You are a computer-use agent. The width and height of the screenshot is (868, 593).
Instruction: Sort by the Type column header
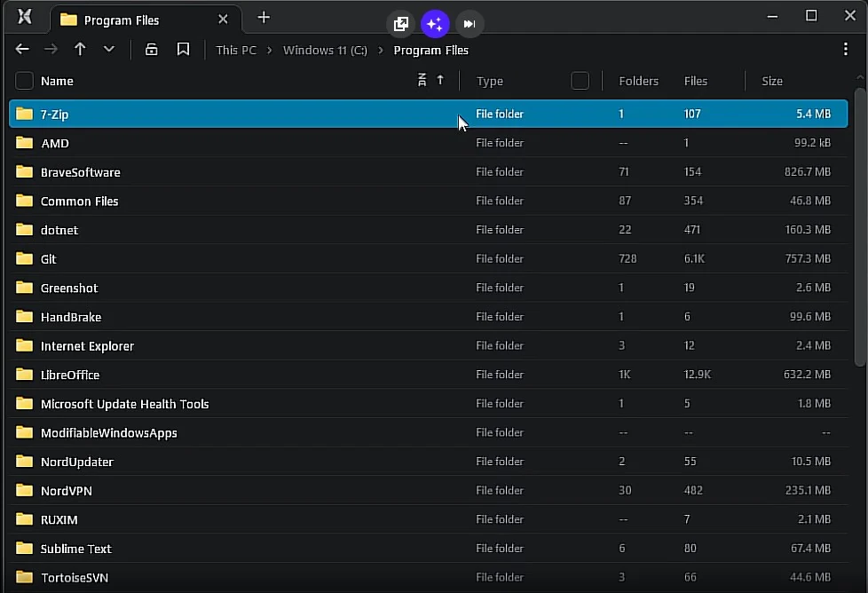489,82
